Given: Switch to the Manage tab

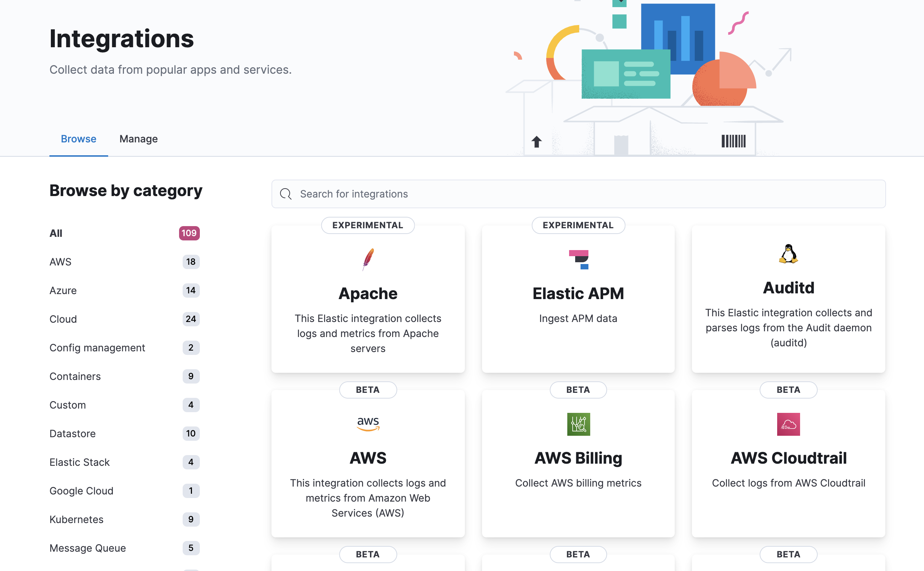Looking at the screenshot, I should pyautogui.click(x=138, y=139).
